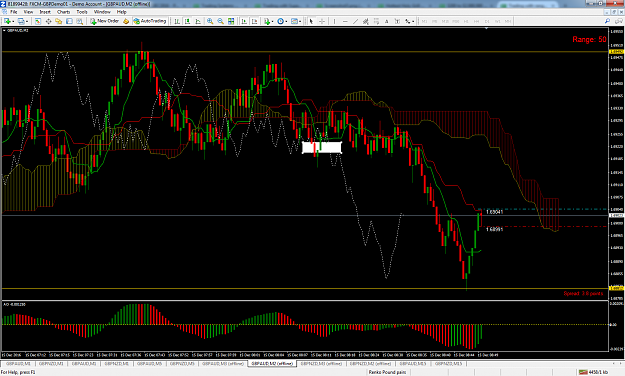This screenshot has width=625, height=376.
Task: Open the search magnifier icon
Action: [x=607, y=21]
